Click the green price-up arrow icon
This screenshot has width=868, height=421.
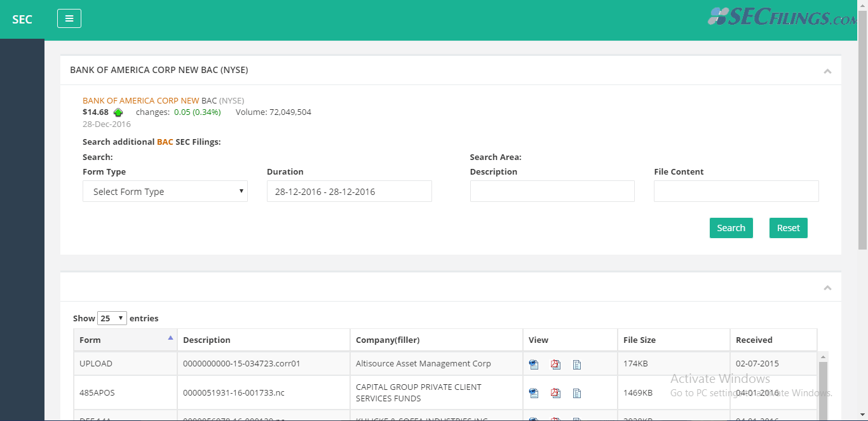[118, 113]
